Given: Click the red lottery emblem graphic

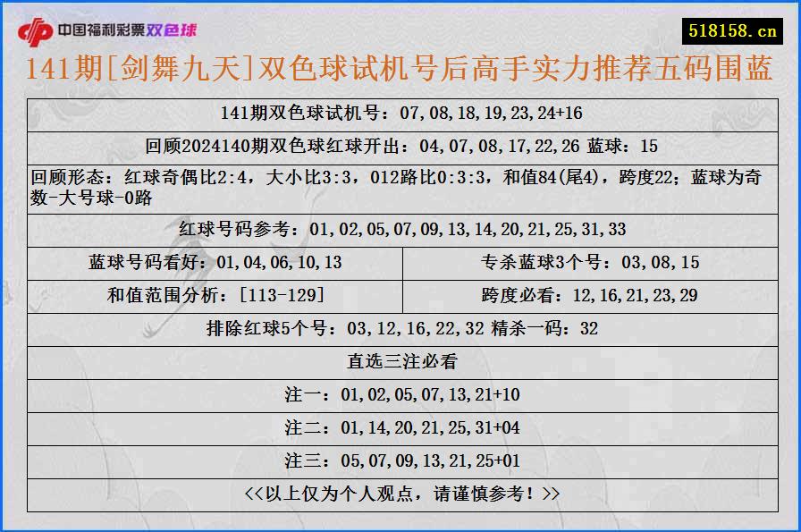Looking at the screenshot, I should click(x=38, y=27).
